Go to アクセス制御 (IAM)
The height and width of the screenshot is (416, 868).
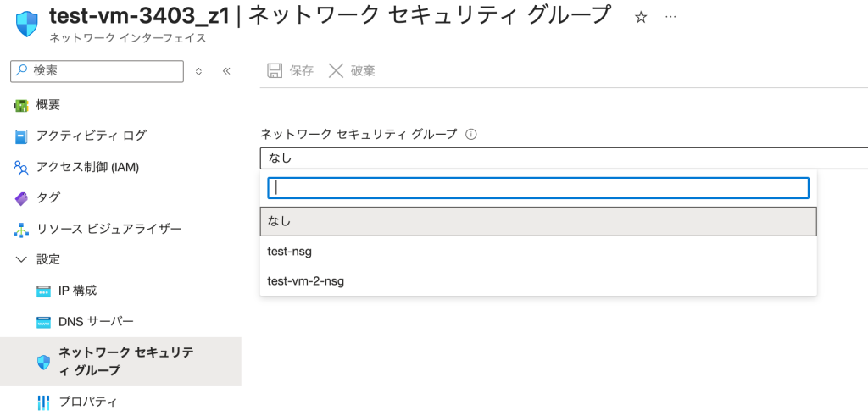(x=87, y=167)
